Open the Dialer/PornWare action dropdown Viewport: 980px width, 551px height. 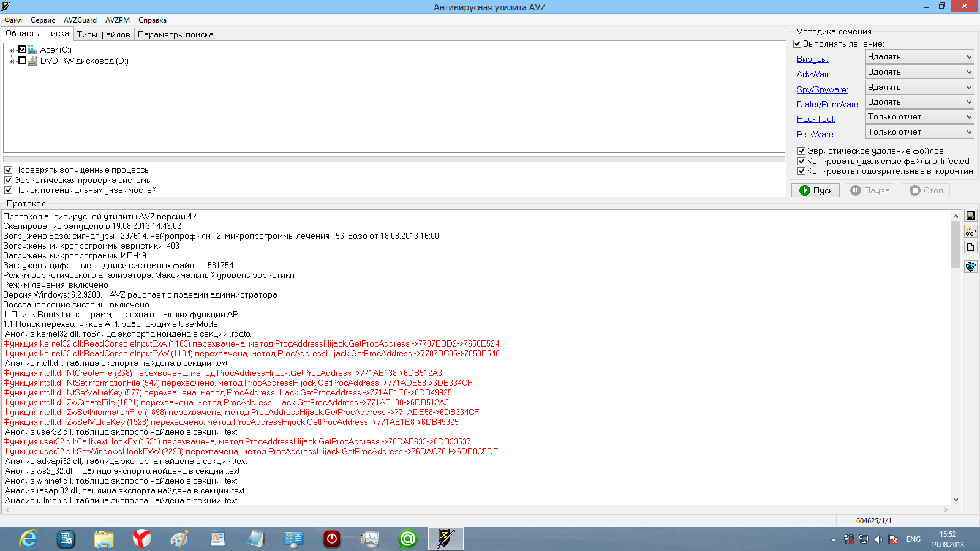pyautogui.click(x=919, y=102)
